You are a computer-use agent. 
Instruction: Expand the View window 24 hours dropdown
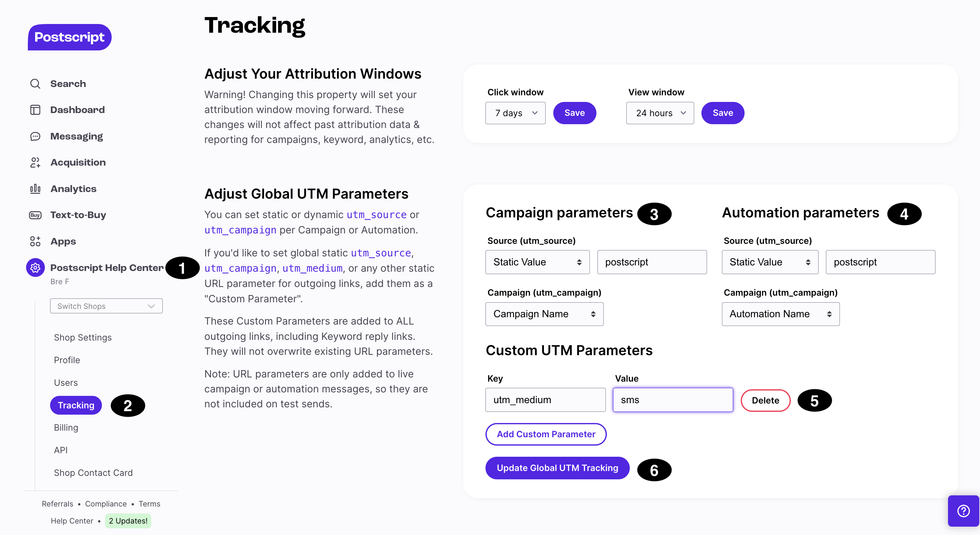pyautogui.click(x=660, y=113)
